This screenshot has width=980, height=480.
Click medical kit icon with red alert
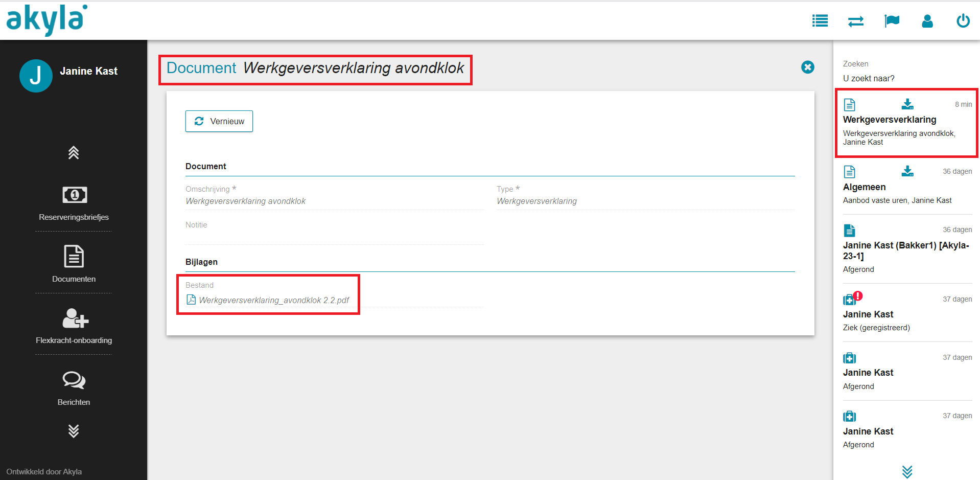tap(852, 299)
